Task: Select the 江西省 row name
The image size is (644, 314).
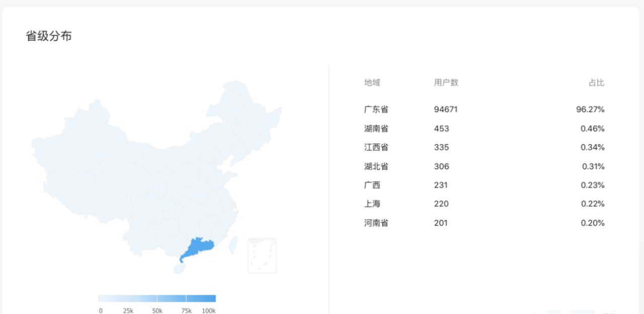Action: pos(376,147)
